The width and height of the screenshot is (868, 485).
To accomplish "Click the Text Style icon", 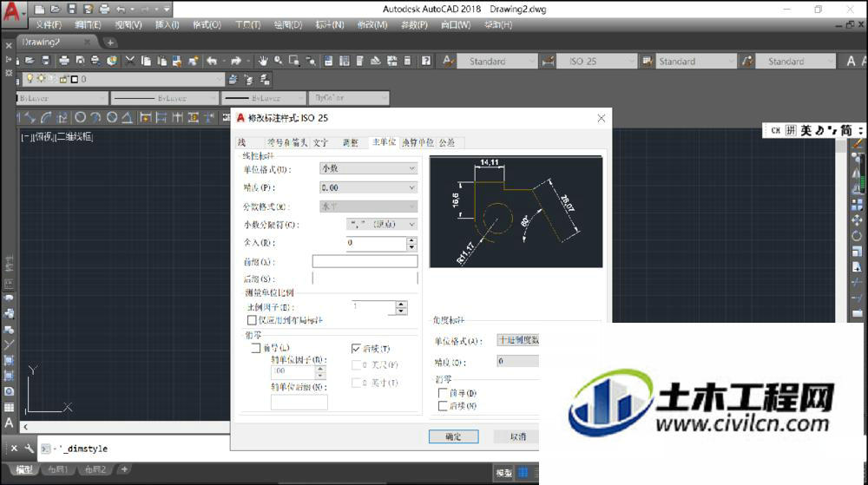I will coord(449,61).
